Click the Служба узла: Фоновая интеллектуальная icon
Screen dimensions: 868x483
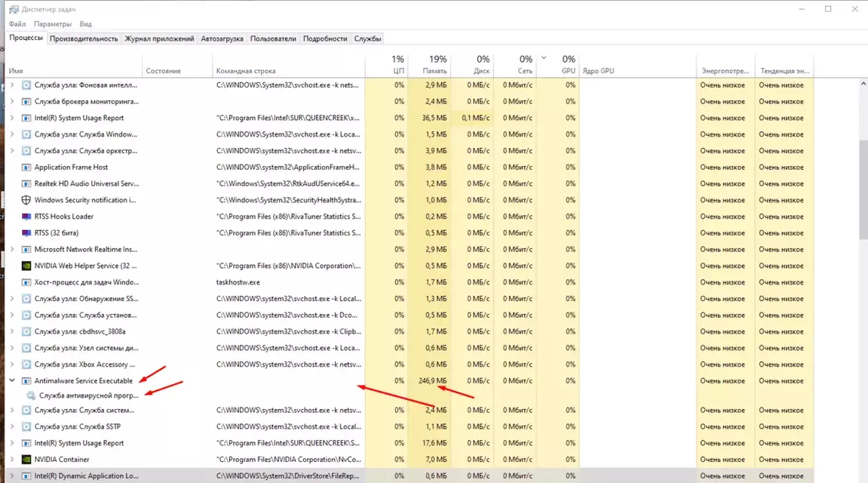26,85
